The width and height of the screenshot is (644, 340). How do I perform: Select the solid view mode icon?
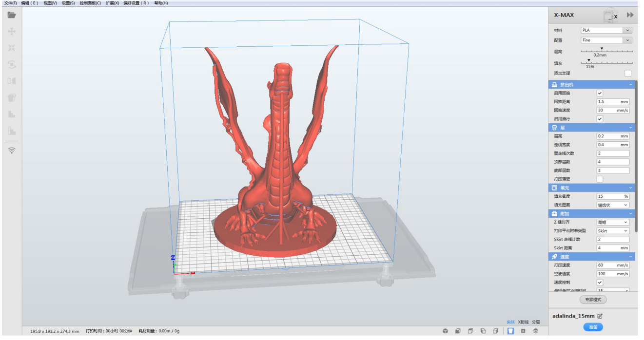click(x=510, y=331)
